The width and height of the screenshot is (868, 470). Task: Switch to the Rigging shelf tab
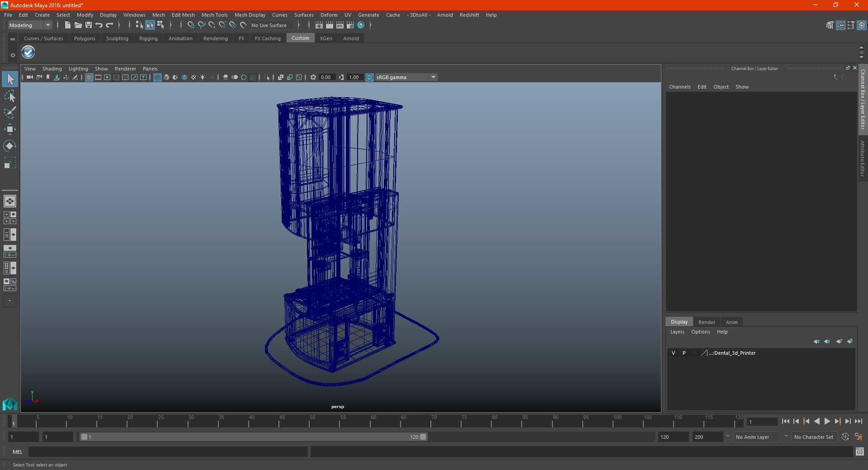click(148, 38)
